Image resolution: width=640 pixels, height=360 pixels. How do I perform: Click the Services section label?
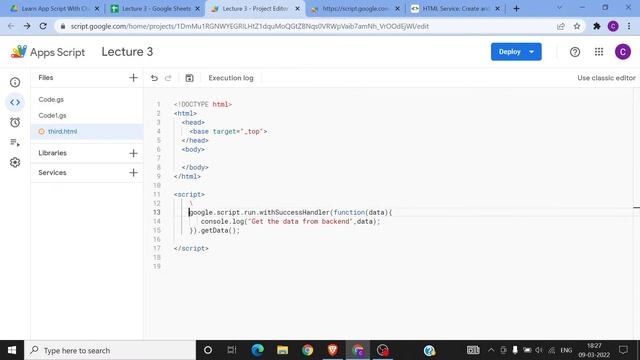pyautogui.click(x=52, y=173)
